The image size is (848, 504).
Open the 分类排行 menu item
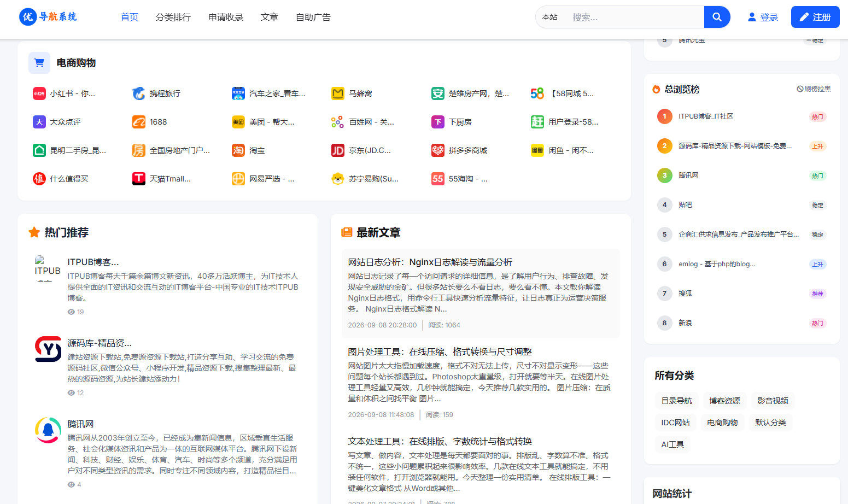tap(173, 17)
